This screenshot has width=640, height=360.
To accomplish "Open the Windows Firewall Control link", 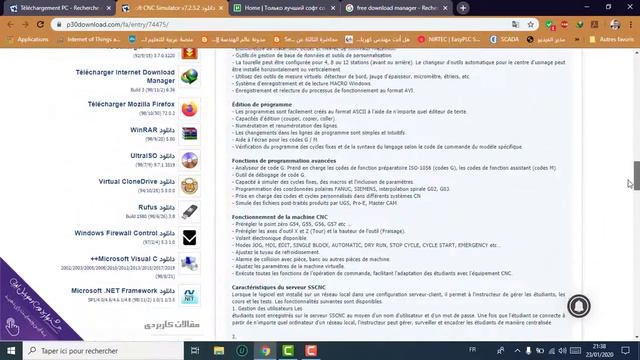I will tap(124, 233).
